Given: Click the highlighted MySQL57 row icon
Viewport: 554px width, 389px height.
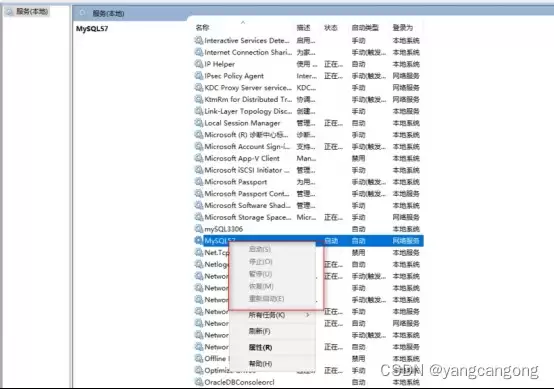Looking at the screenshot, I should [x=199, y=241].
